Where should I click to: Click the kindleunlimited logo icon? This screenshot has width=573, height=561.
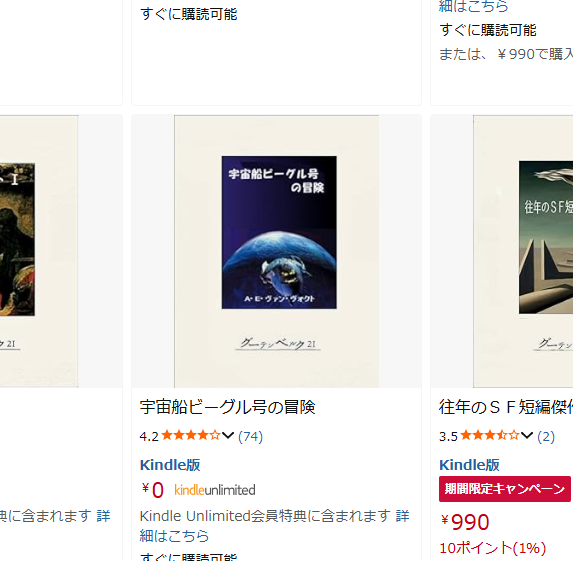(215, 490)
